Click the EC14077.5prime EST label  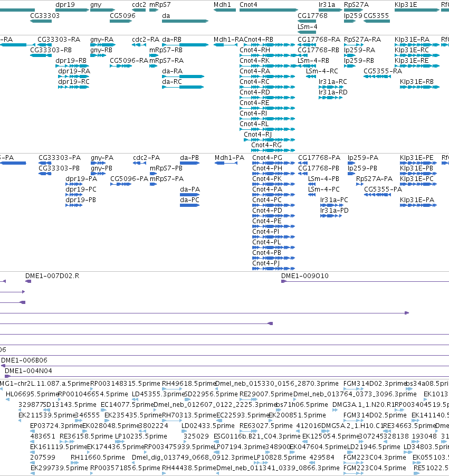[x=127, y=405]
